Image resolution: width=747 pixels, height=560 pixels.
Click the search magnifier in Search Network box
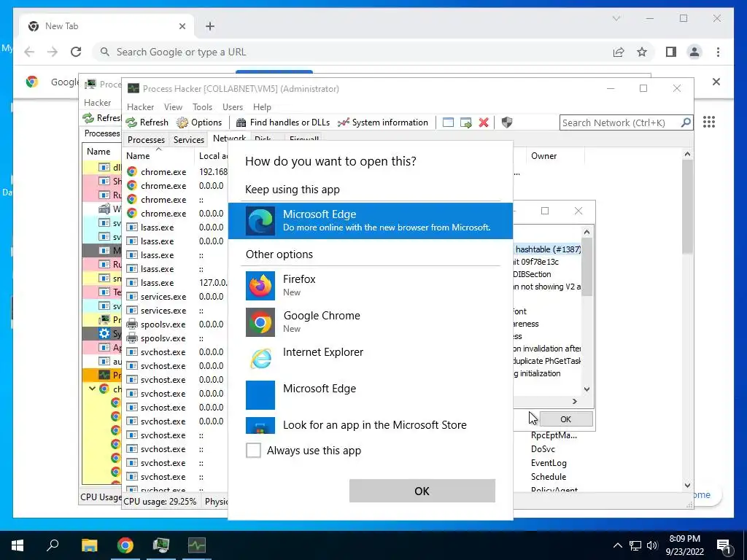tap(686, 122)
